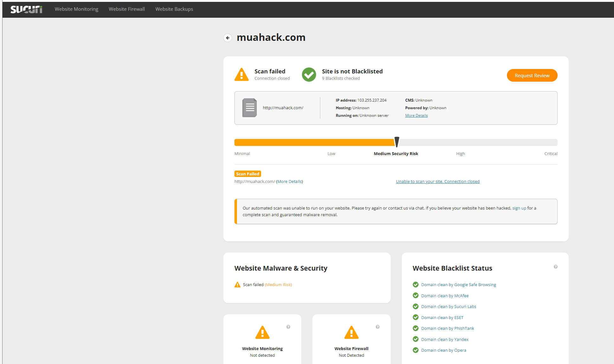Click help icon for Website Blacklist Status
The image size is (614, 364).
[x=556, y=267]
